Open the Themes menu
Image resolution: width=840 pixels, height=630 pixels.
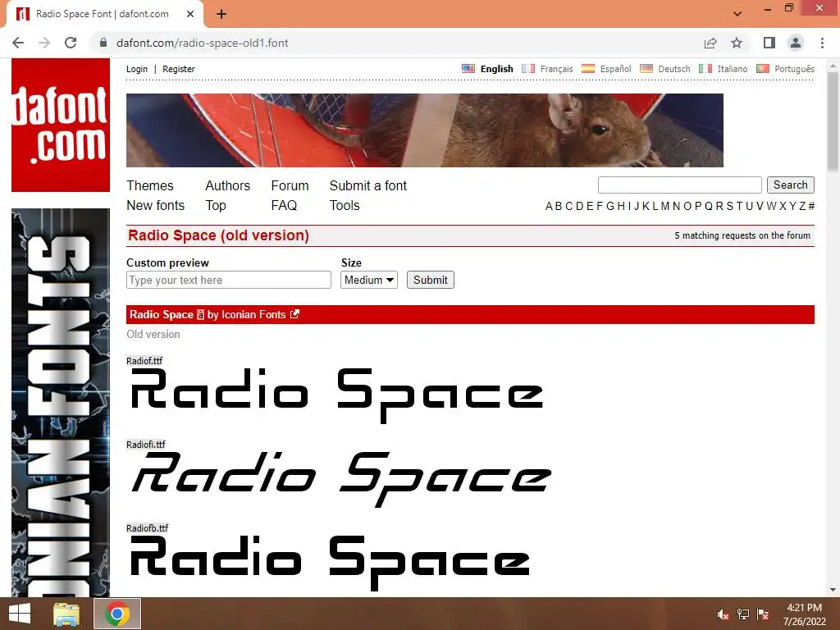[150, 186]
